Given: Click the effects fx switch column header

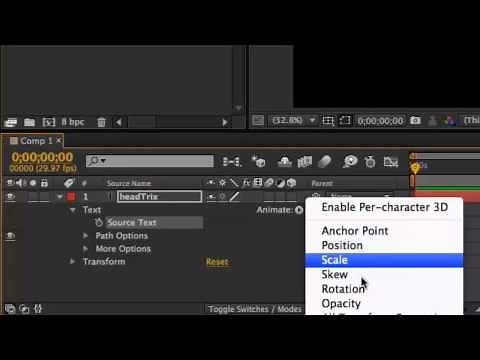Looking at the screenshot, I should pyautogui.click(x=246, y=183).
